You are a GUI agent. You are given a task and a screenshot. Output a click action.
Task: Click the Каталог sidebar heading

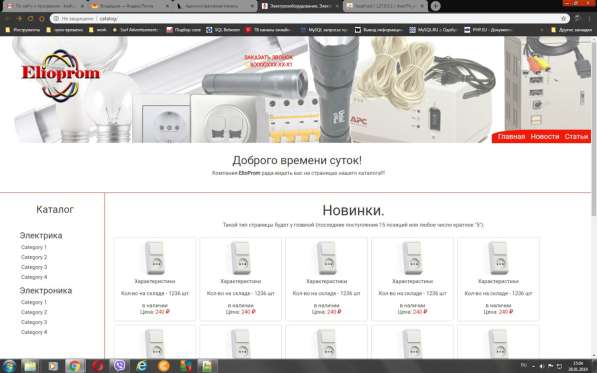point(55,209)
